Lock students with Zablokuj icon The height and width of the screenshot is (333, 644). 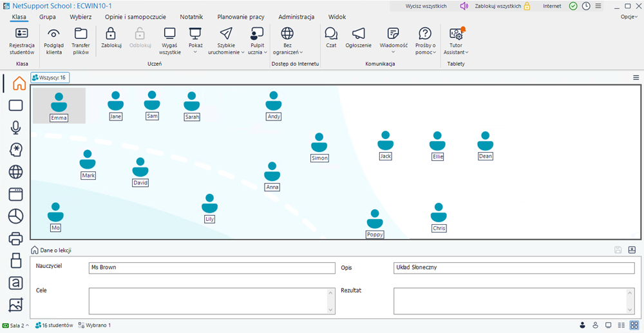(111, 34)
